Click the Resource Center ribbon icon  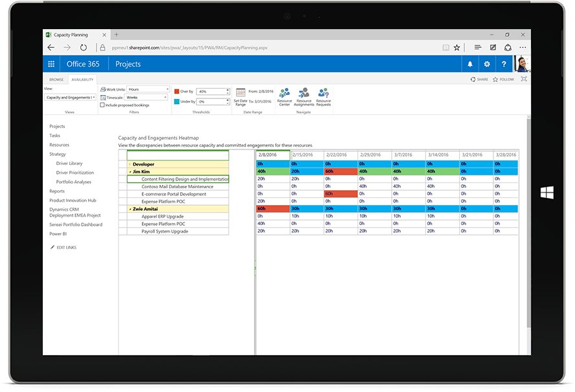point(284,97)
